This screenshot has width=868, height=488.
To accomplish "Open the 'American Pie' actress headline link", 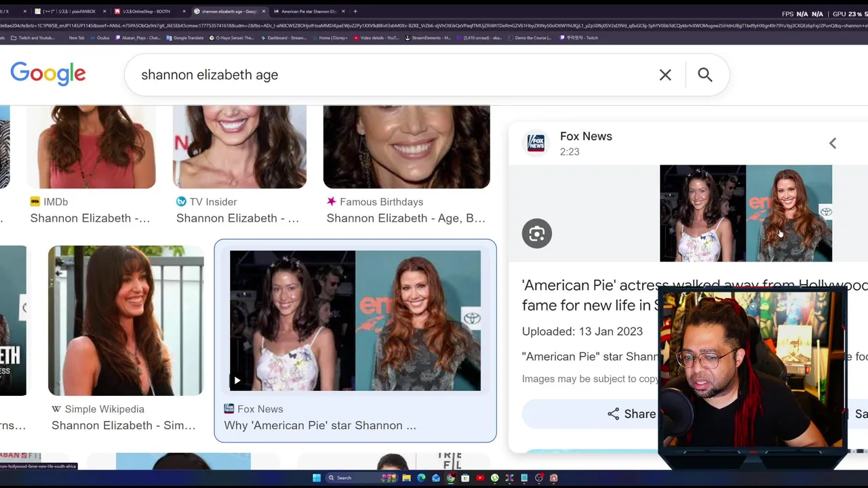I will click(x=694, y=295).
